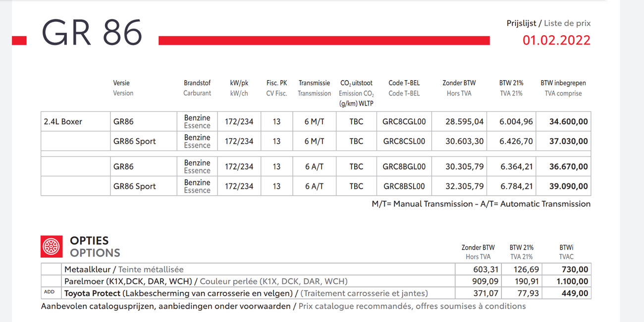The width and height of the screenshot is (644, 322).
Task: Click the Fisc. PK column header
Action: [276, 88]
